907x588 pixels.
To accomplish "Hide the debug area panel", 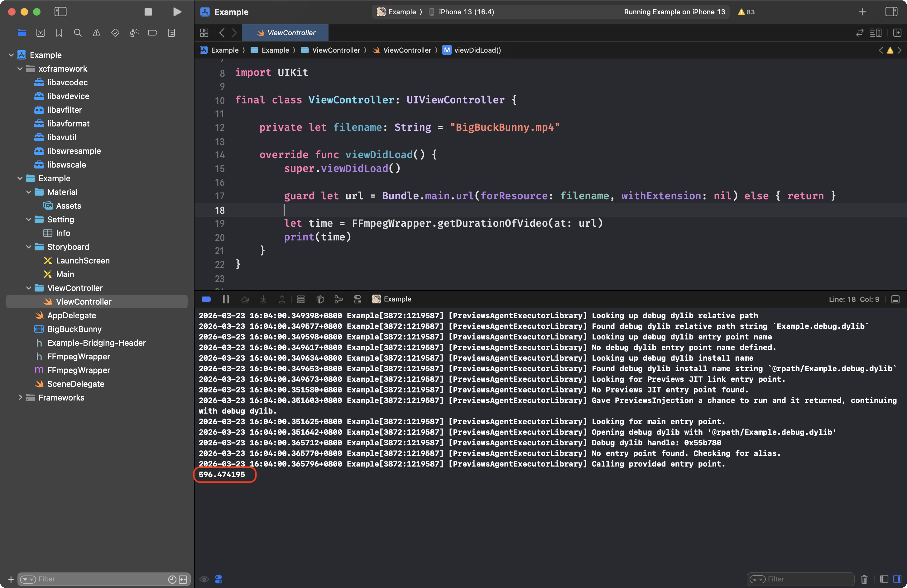I will click(x=895, y=299).
